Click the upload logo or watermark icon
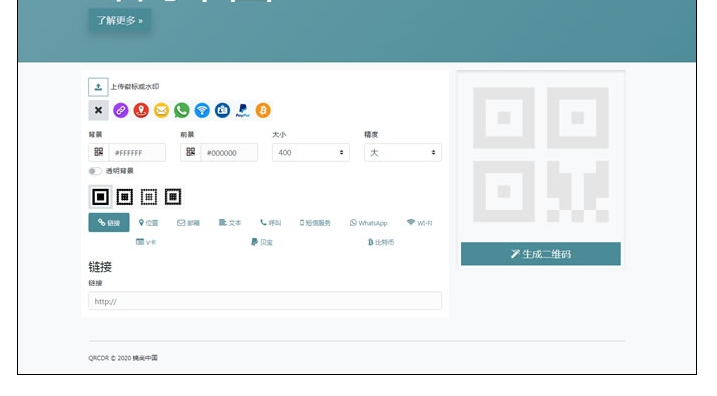 click(x=98, y=87)
